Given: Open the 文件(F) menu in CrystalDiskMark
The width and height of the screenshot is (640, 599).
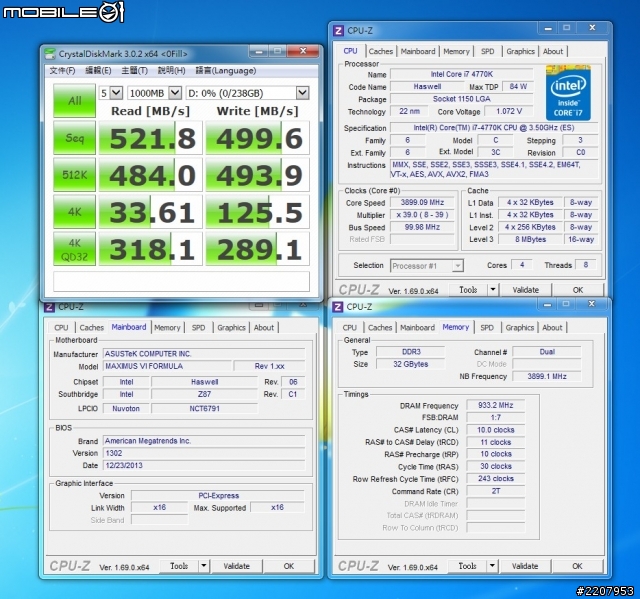Looking at the screenshot, I should point(62,71).
